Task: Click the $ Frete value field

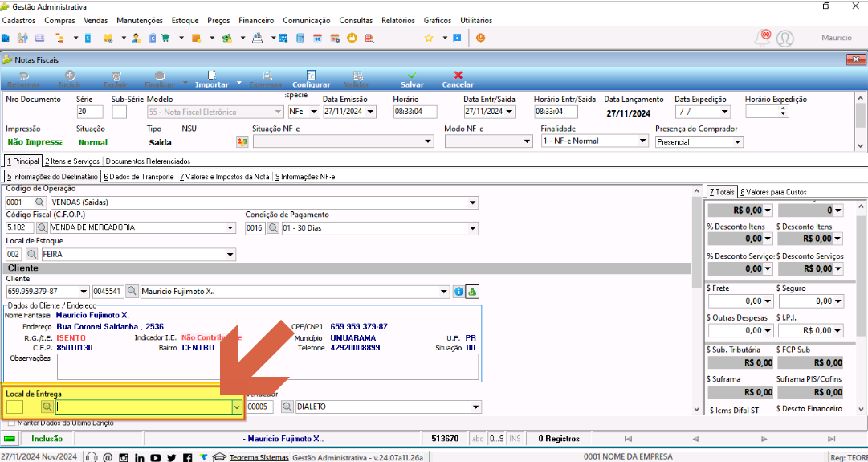Action: point(740,301)
